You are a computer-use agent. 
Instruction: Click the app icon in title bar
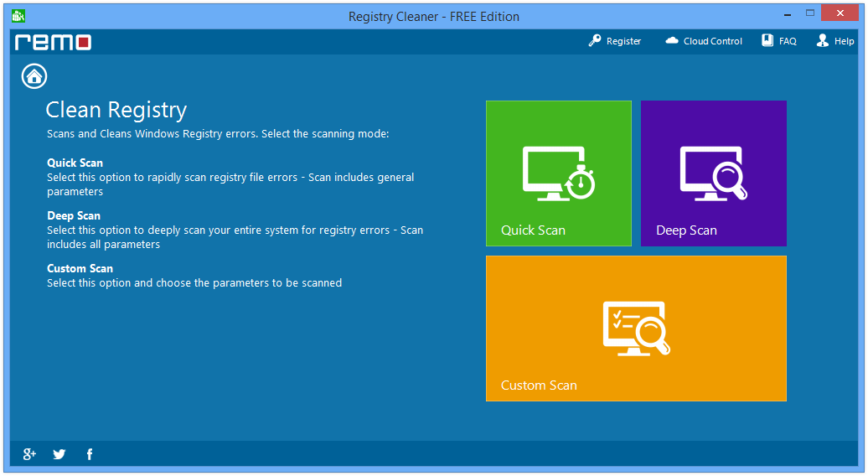[18, 15]
